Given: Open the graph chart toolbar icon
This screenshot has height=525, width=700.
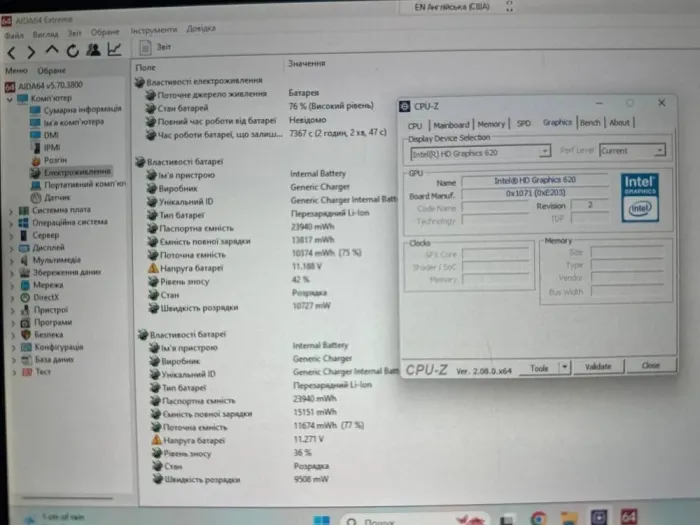Looking at the screenshot, I should [115, 49].
